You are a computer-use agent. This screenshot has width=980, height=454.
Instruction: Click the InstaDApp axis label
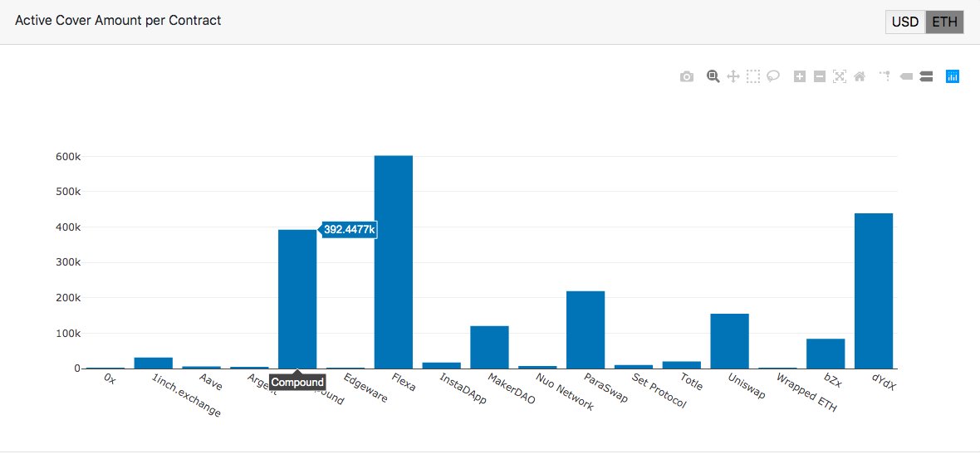point(463,388)
